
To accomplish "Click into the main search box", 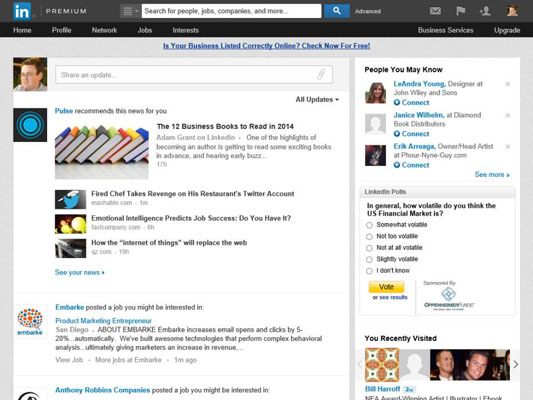I will click(x=231, y=11).
